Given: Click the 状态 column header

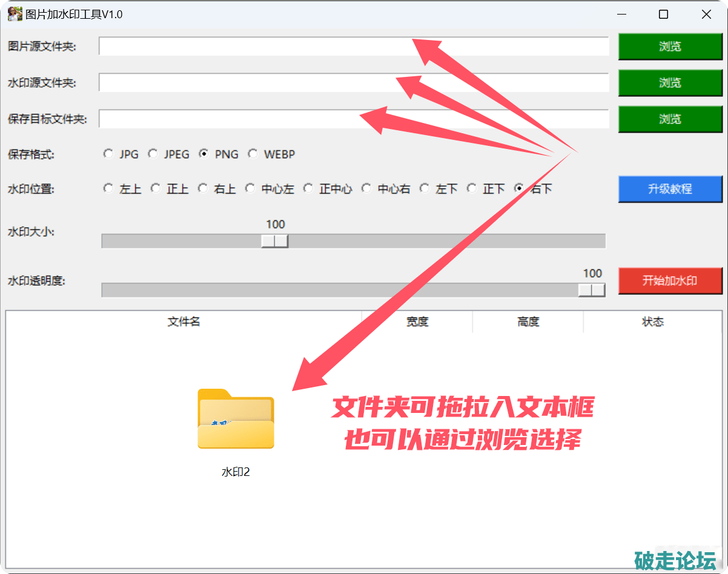Looking at the screenshot, I should click(652, 322).
